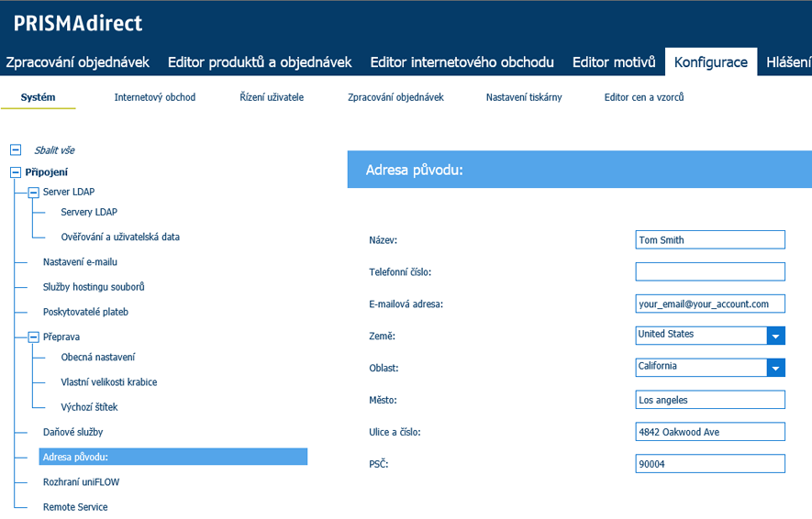
Task: Select the Internetový obchod submenu
Action: [155, 97]
